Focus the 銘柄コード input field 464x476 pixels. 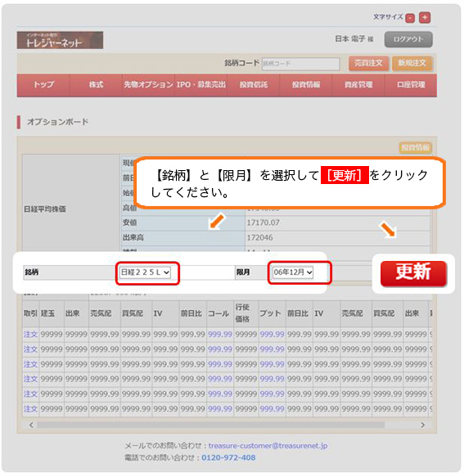click(x=300, y=64)
